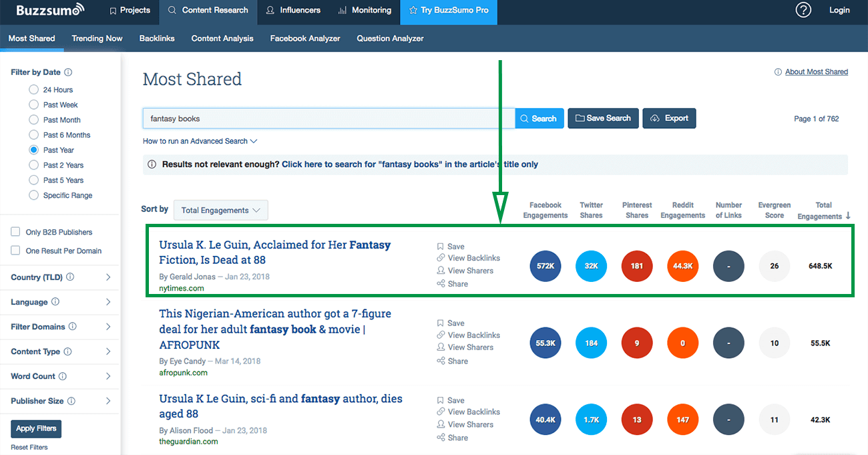Click the Login link
Viewport: 868px width, 455px height.
click(x=839, y=10)
